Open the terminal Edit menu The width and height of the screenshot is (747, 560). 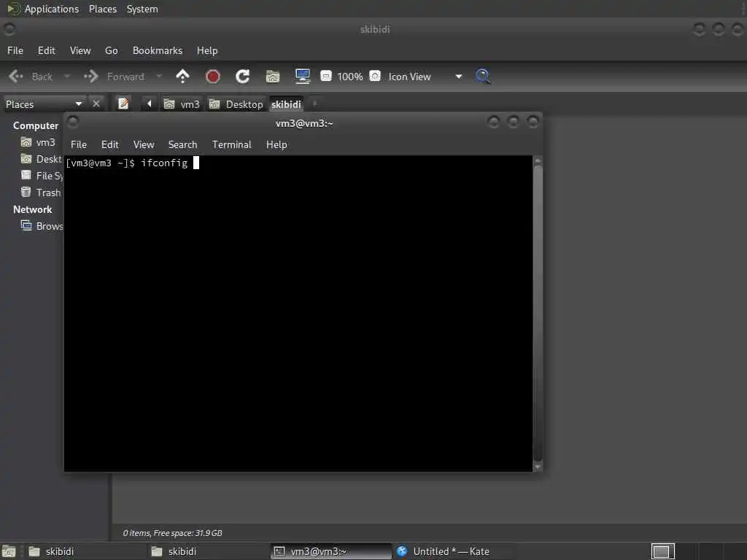(x=109, y=144)
